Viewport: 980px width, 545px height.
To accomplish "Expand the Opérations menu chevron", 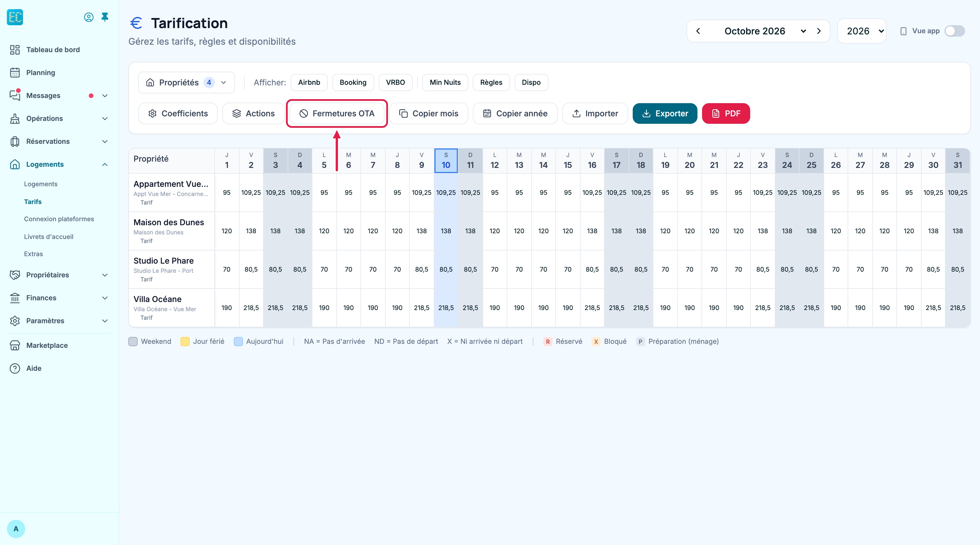I will pos(105,119).
